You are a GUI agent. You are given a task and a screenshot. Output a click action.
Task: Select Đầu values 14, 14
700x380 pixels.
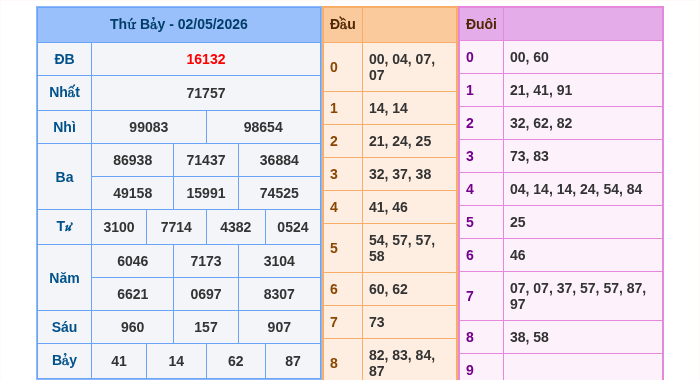pos(388,108)
